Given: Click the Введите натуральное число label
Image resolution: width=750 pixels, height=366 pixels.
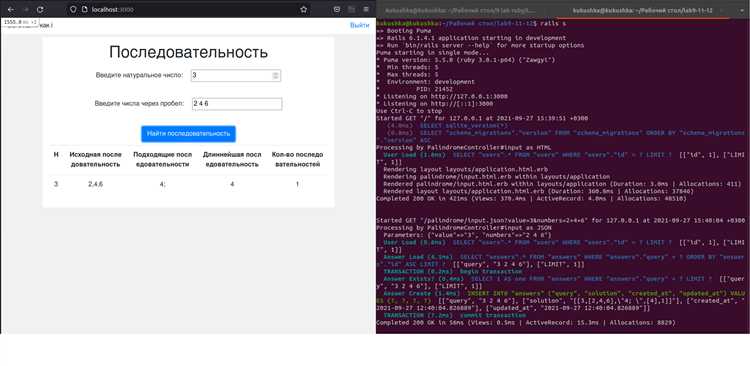Looking at the screenshot, I should point(139,75).
